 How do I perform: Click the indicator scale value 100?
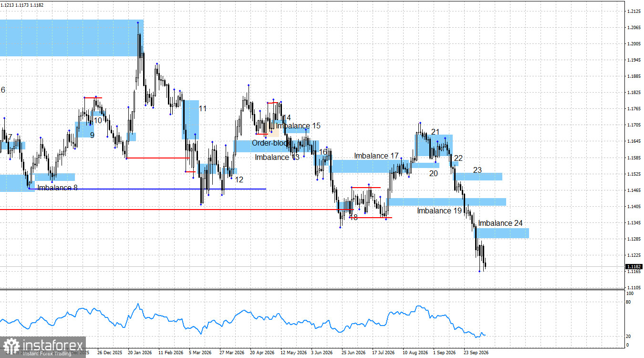point(630,293)
